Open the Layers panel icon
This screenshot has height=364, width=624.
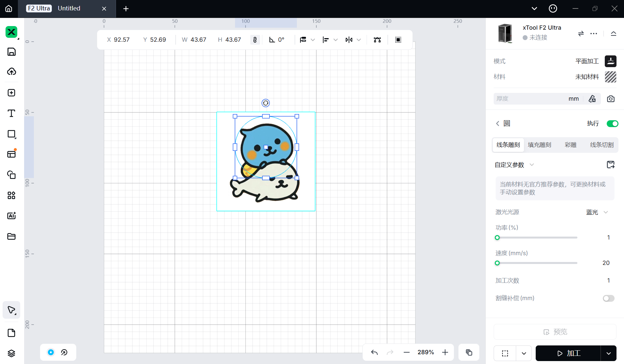[x=11, y=353]
